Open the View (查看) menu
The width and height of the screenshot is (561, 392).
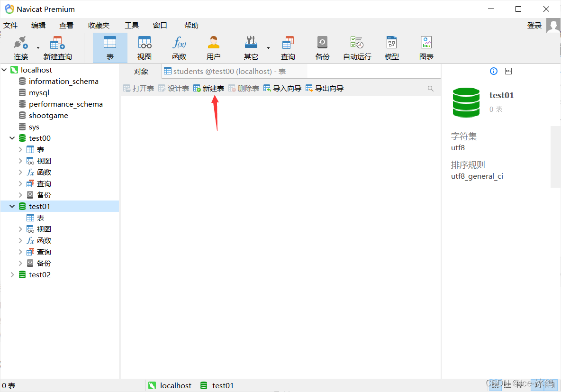(66, 26)
